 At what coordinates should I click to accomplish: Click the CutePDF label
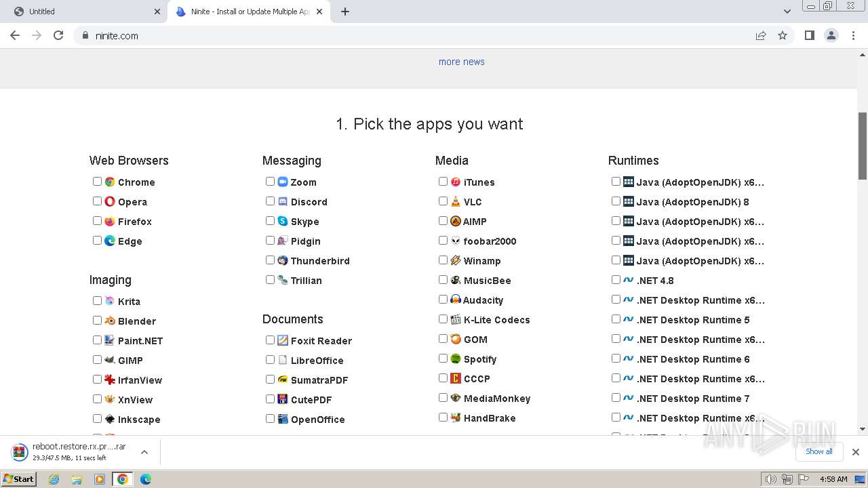pyautogui.click(x=311, y=400)
